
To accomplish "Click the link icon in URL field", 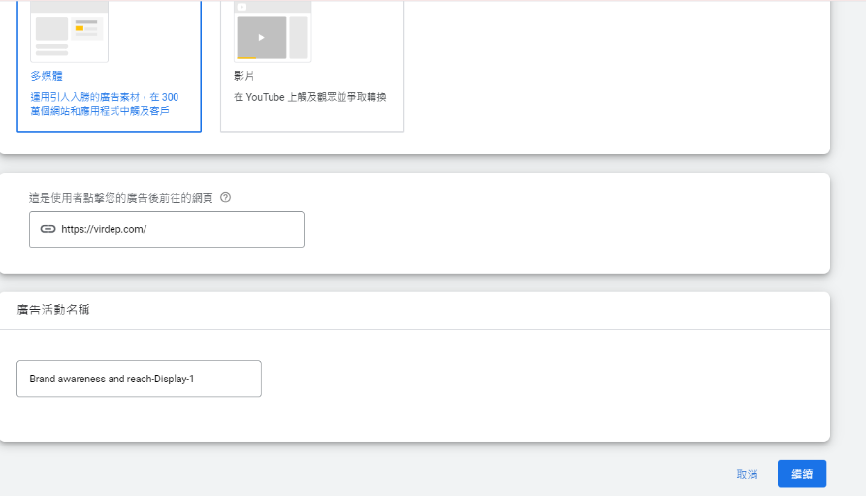I will (48, 229).
